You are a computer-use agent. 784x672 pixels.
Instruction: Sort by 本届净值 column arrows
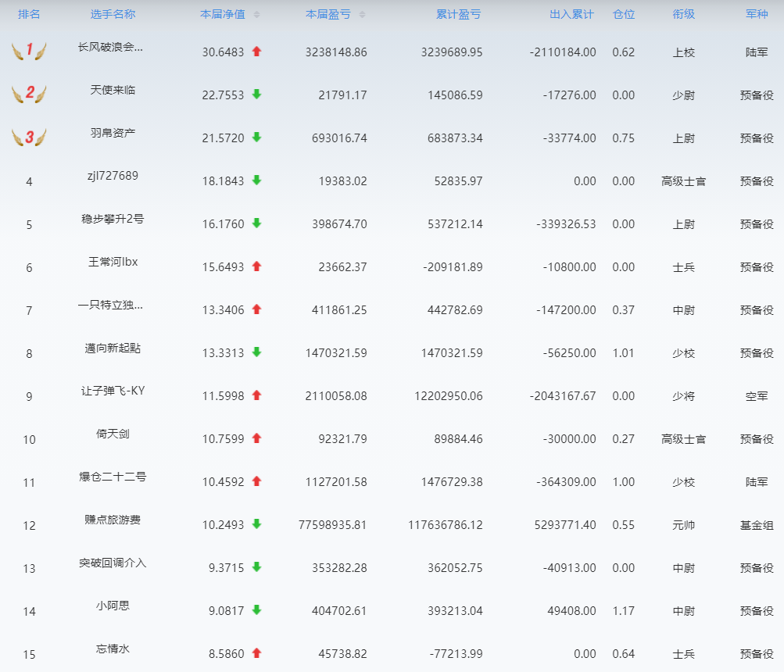pos(256,15)
